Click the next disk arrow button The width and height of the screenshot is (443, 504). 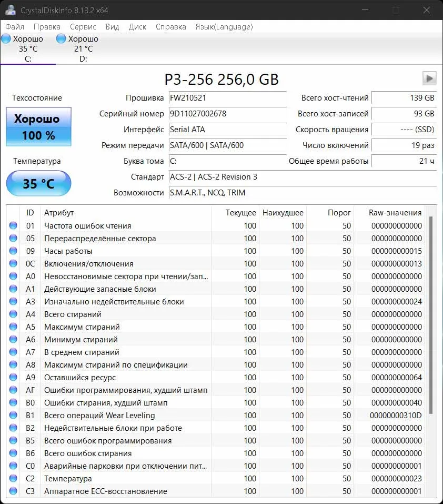tap(429, 78)
